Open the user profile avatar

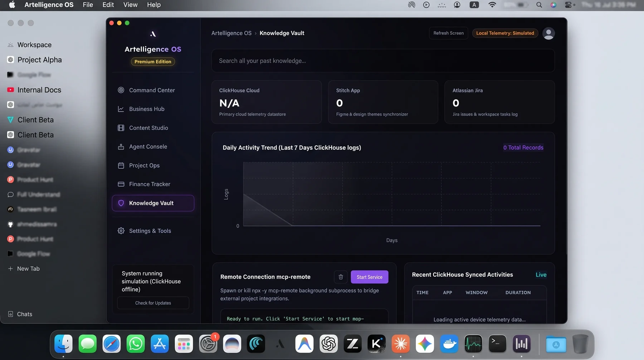point(548,33)
